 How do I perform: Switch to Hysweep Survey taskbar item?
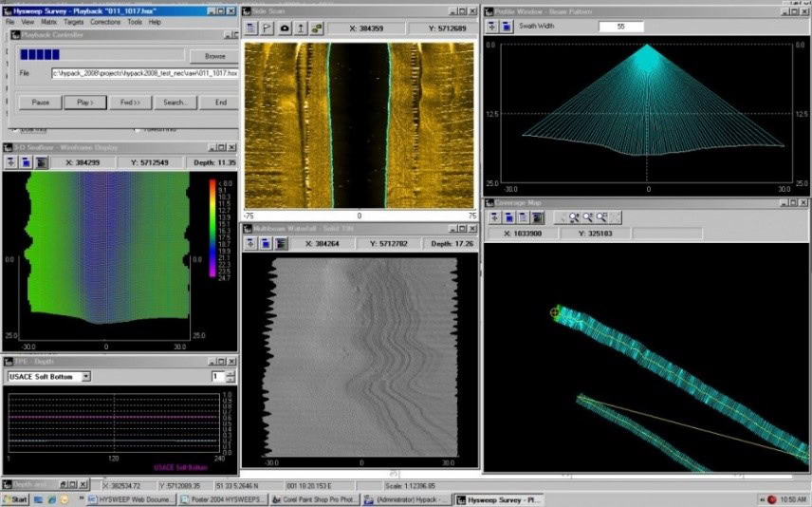499,499
